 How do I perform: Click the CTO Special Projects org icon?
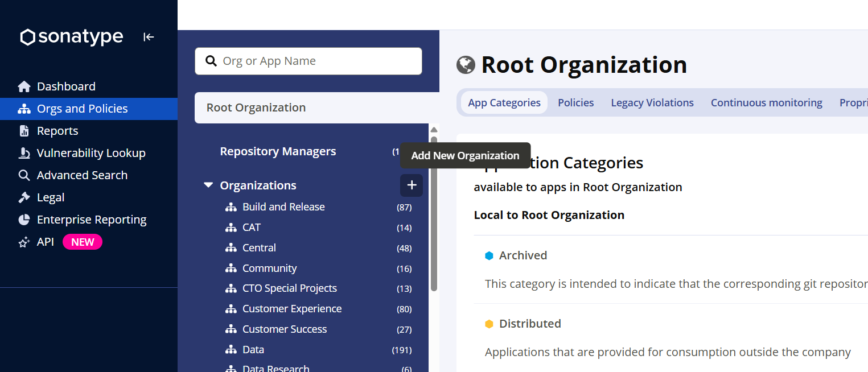tap(231, 289)
